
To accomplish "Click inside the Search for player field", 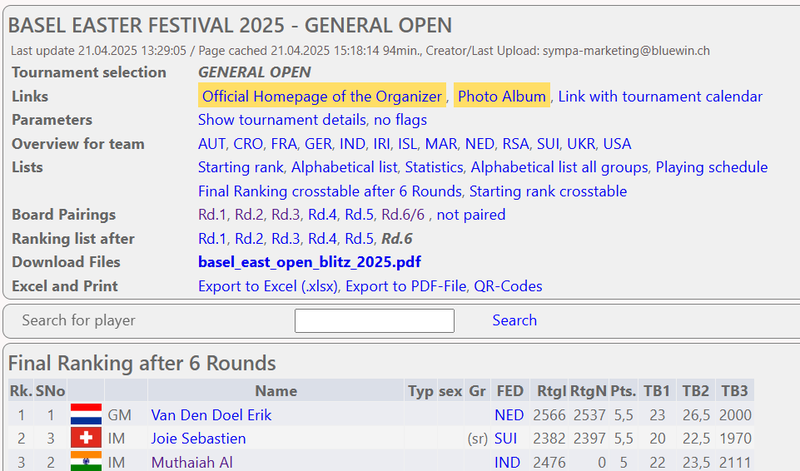I will point(374,321).
